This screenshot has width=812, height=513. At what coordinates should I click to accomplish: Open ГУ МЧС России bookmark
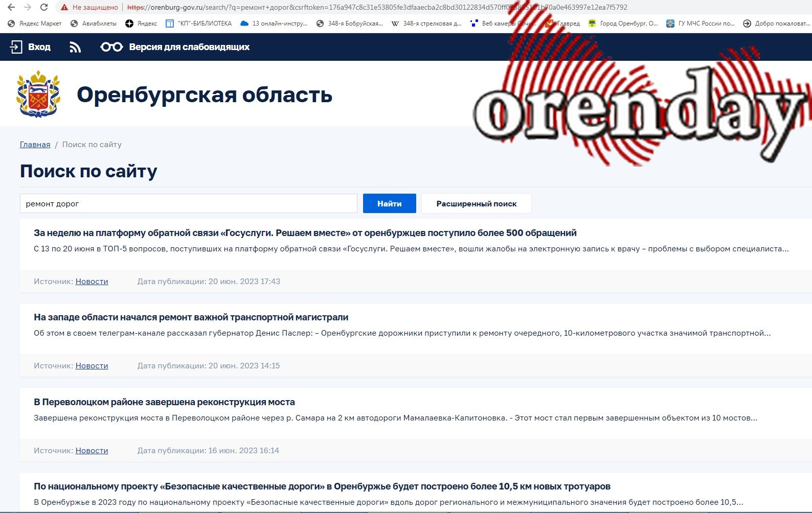[701, 24]
